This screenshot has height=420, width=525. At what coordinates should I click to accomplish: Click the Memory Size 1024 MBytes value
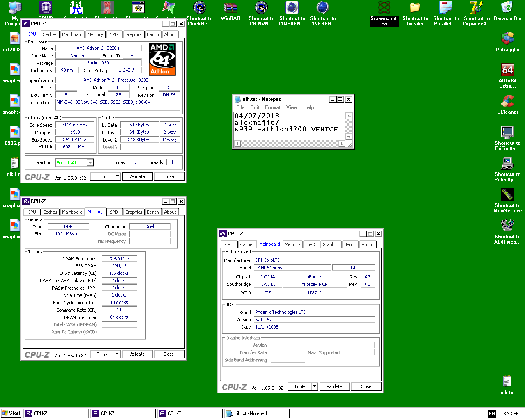[x=68, y=234]
